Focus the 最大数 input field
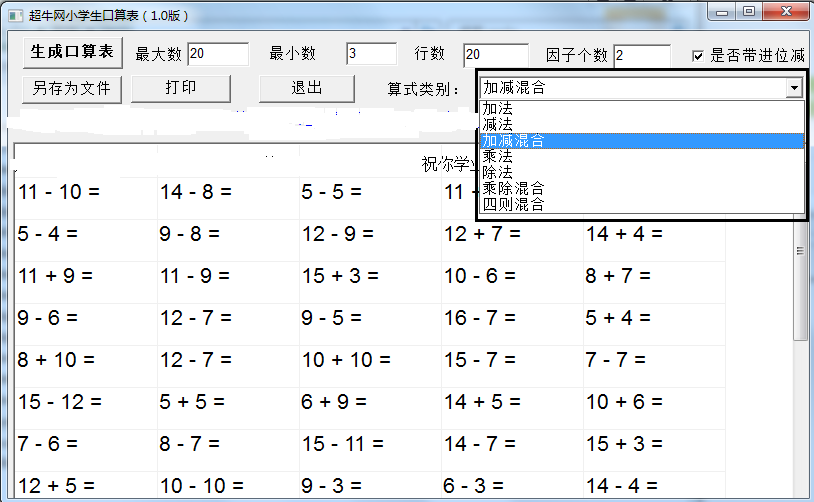Viewport: 814px width, 502px height. pos(218,54)
